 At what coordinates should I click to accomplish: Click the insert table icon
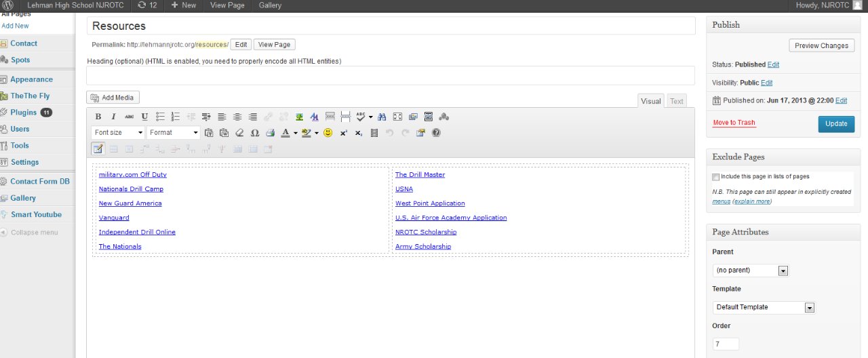(98, 148)
